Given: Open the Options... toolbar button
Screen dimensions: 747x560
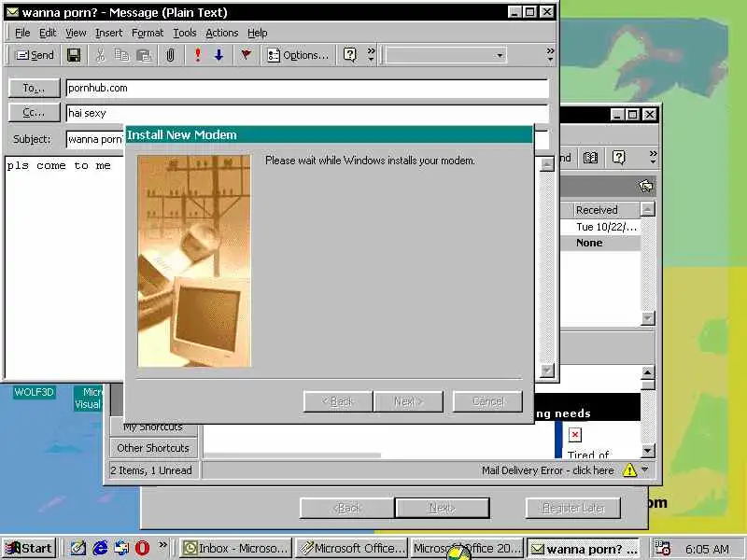Looking at the screenshot, I should pos(298,55).
